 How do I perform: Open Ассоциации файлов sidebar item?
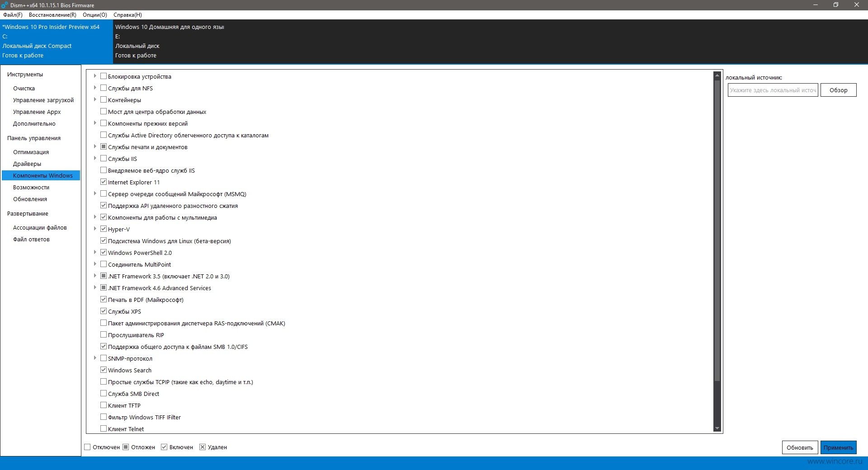click(40, 228)
